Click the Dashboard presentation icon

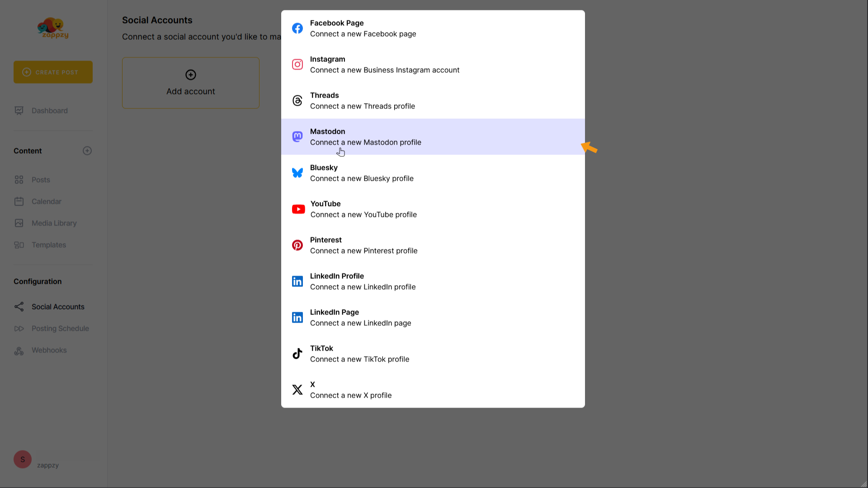[x=19, y=111]
